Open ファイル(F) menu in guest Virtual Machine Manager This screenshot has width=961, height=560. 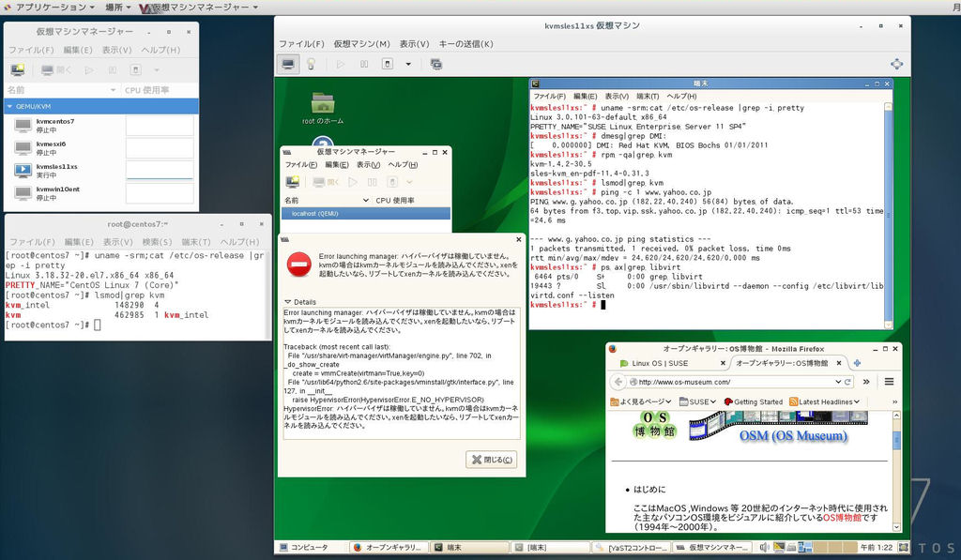301,165
